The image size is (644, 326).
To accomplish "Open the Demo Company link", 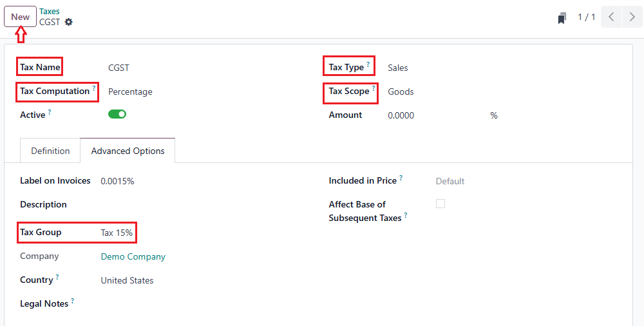I will [x=133, y=256].
